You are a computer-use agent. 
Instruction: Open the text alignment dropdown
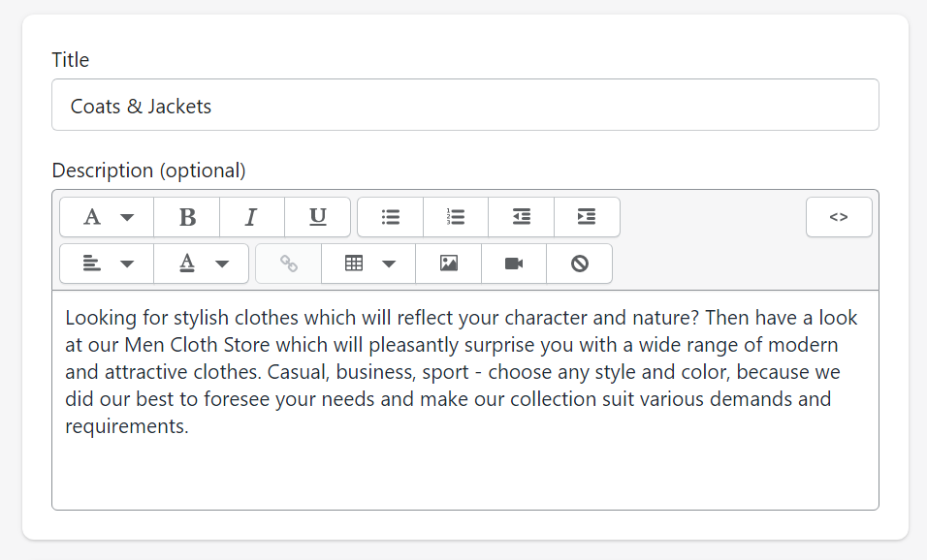pos(107,264)
